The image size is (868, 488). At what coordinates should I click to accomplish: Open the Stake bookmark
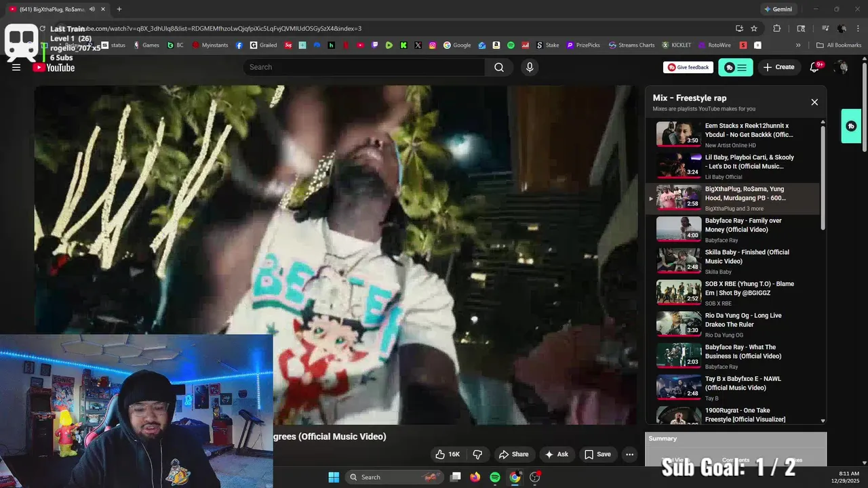coord(548,45)
